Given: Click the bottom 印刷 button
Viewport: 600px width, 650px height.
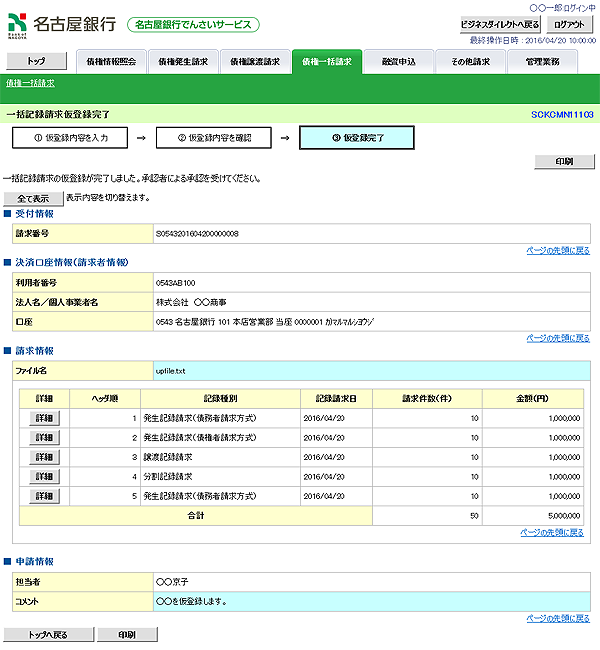Looking at the screenshot, I should click(127, 635).
